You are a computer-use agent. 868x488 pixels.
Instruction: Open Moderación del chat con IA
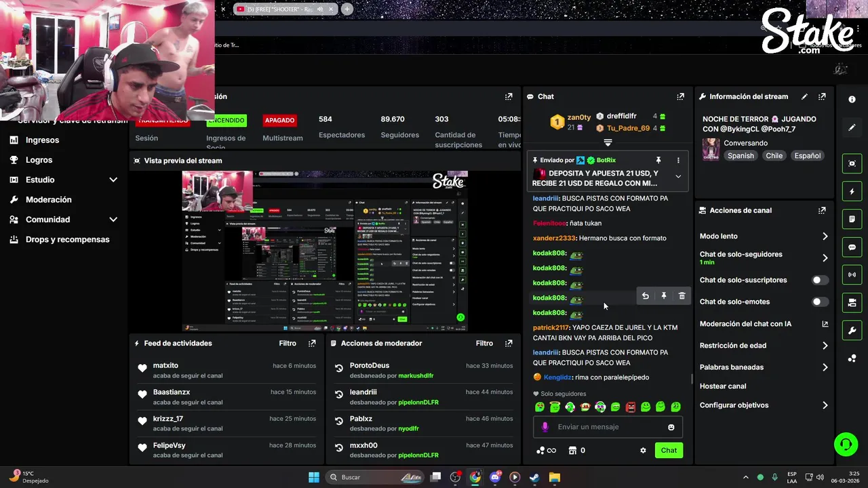click(x=764, y=324)
